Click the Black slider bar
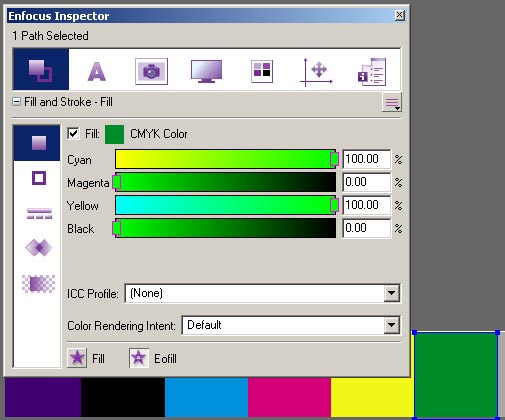The height and width of the screenshot is (420, 505). tap(225, 228)
